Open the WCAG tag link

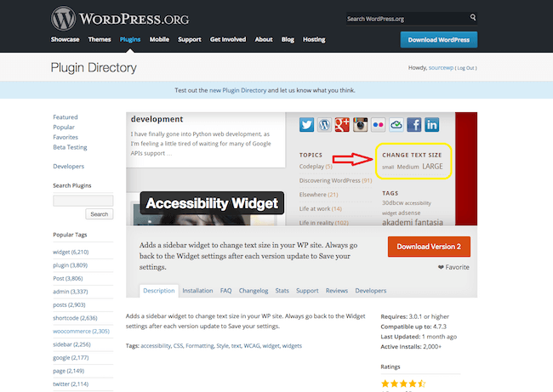(252, 346)
